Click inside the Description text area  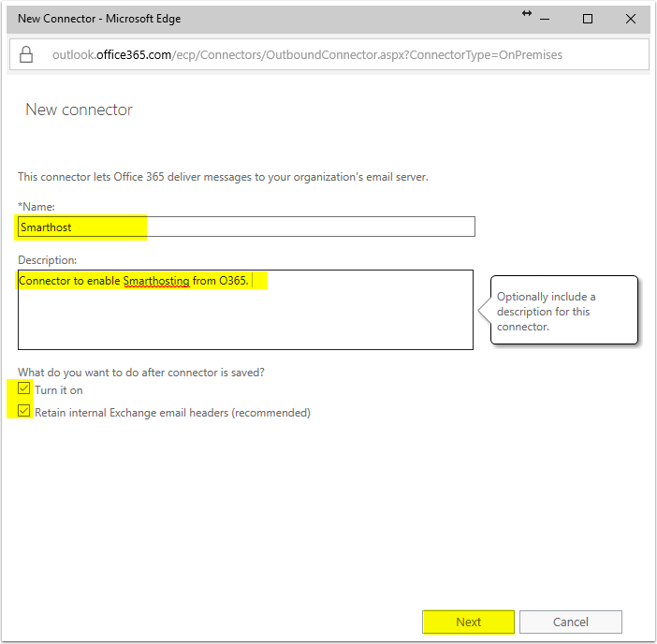point(245,310)
